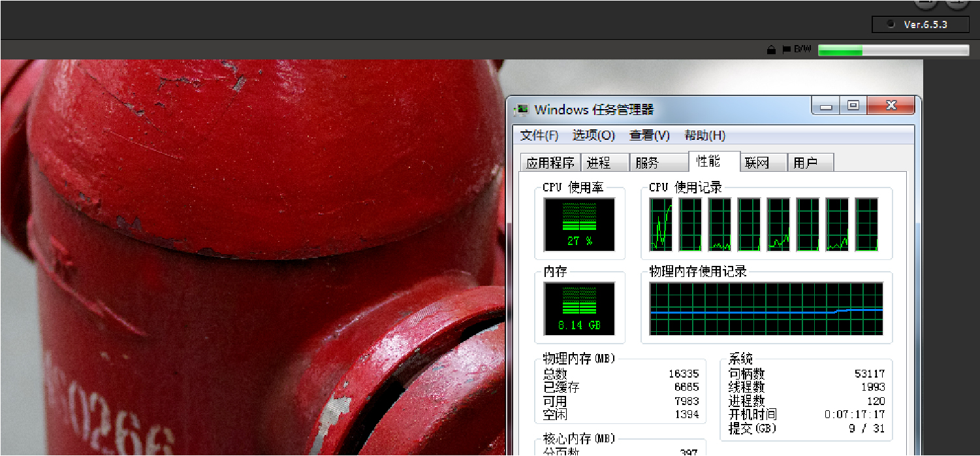This screenshot has height=456, width=980.
Task: Click the 进程数 value 120
Action: coord(876,401)
